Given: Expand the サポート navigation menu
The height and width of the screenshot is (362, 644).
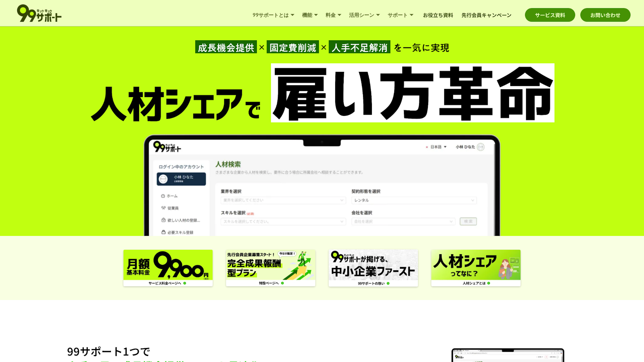Looking at the screenshot, I should pos(400,15).
